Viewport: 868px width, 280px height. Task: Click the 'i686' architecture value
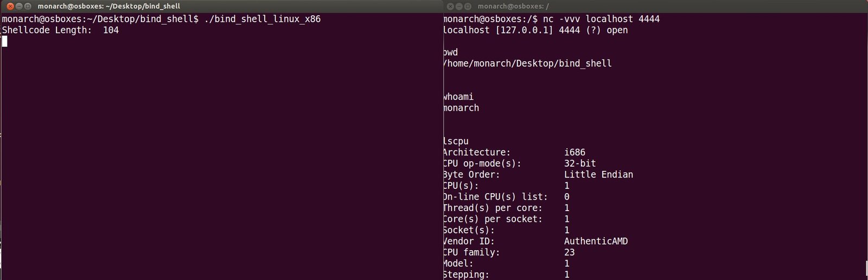point(575,152)
